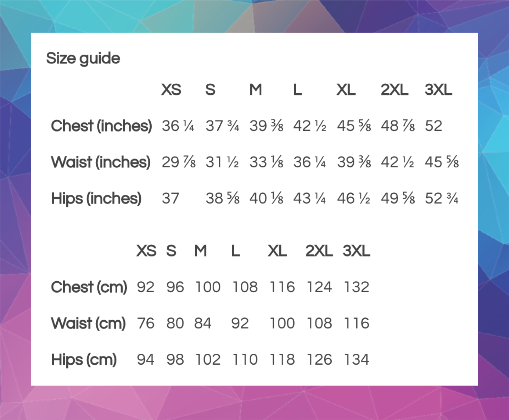Click the 2XL header in inches table
509x420 pixels.
[x=394, y=90]
